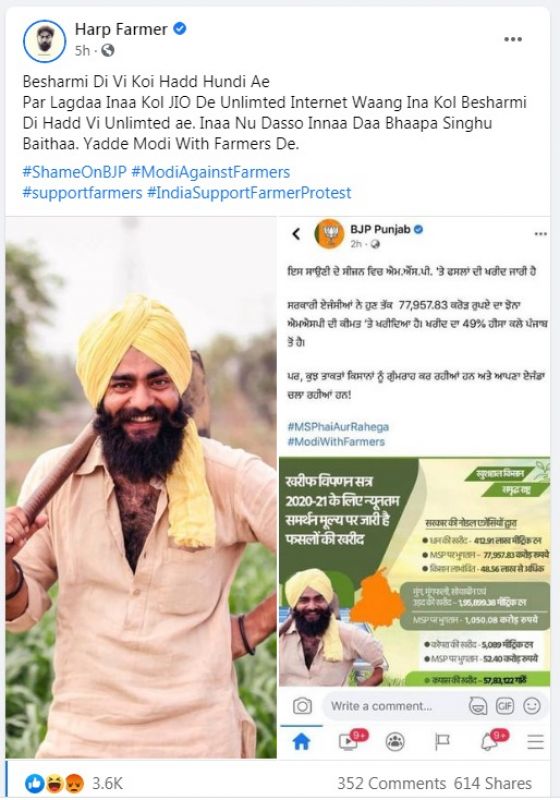Switch to the Watch videos tab
The height and width of the screenshot is (800, 560).
point(350,741)
